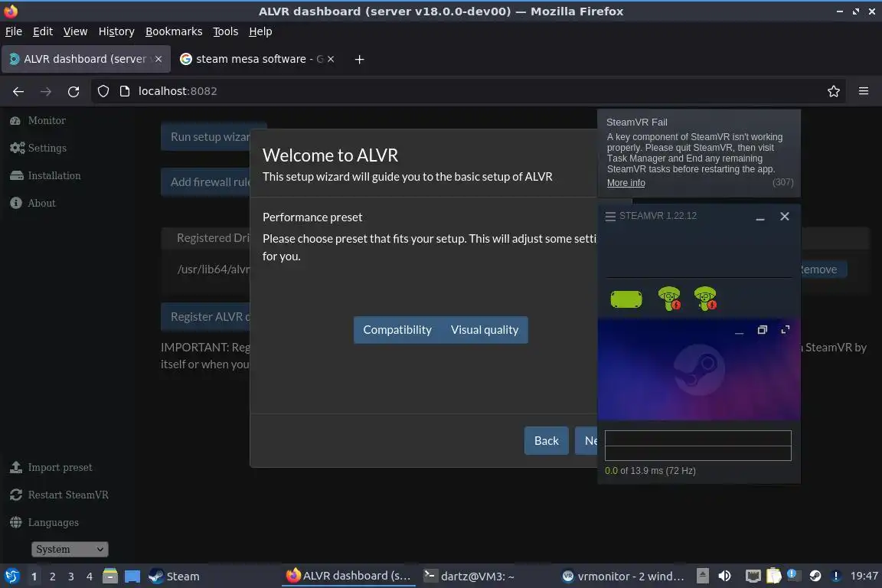Open the SteamVR window hamburger menu
This screenshot has width=882, height=588.
pyautogui.click(x=609, y=216)
